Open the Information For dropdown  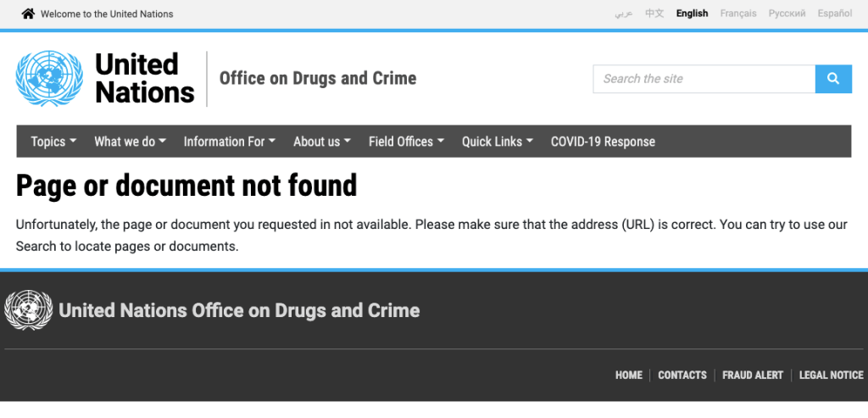pyautogui.click(x=230, y=142)
